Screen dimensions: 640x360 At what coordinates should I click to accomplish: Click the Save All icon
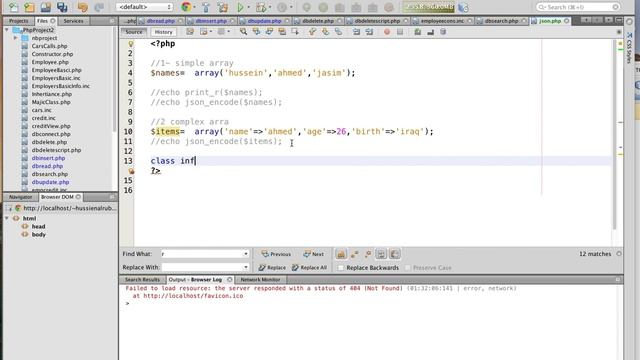coord(62,7)
